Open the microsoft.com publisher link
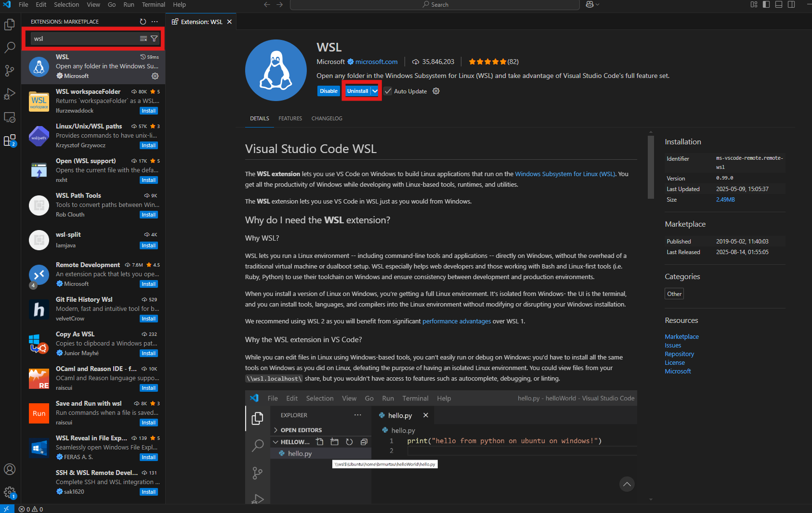The height and width of the screenshot is (513, 812). 376,62
